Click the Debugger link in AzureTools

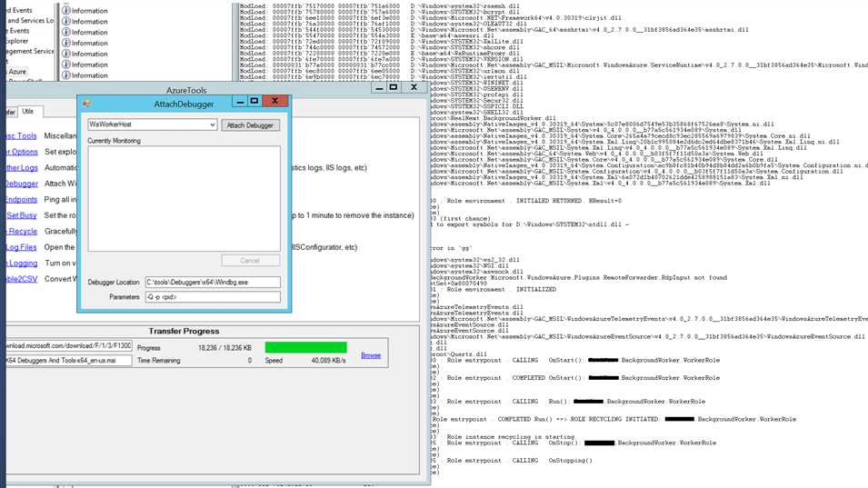point(22,184)
